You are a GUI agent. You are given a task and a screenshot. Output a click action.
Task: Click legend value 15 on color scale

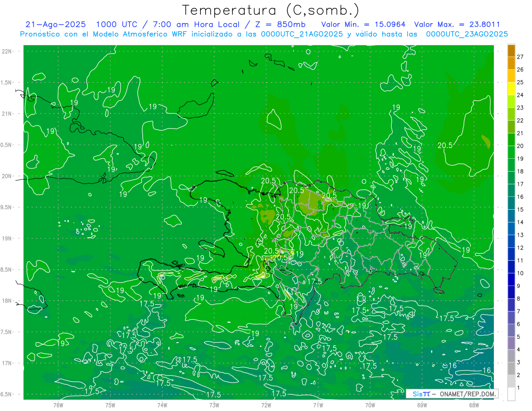(x=520, y=209)
